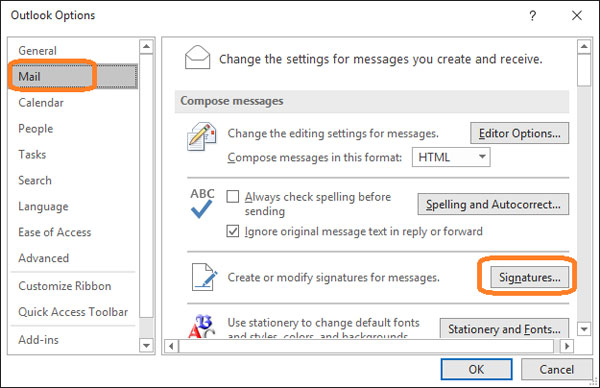Open the HTML message format dropdown
Viewport: 600px width, 388px height.
[x=451, y=157]
